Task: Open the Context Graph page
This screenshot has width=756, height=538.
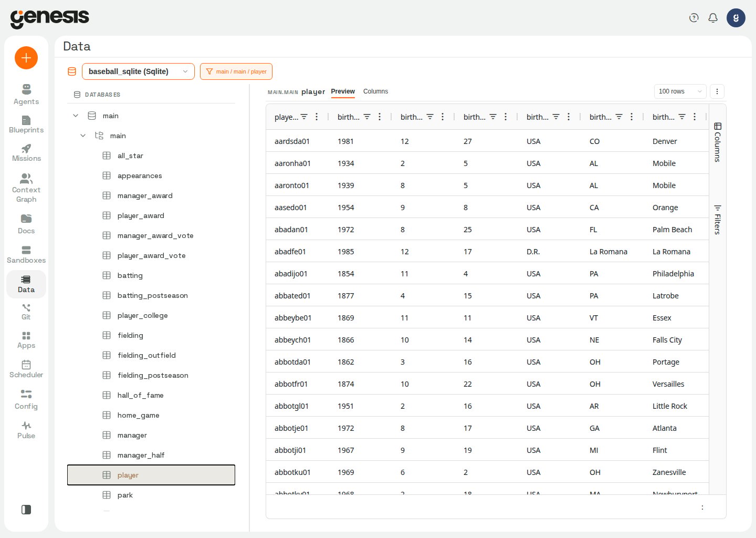Action: (x=26, y=188)
